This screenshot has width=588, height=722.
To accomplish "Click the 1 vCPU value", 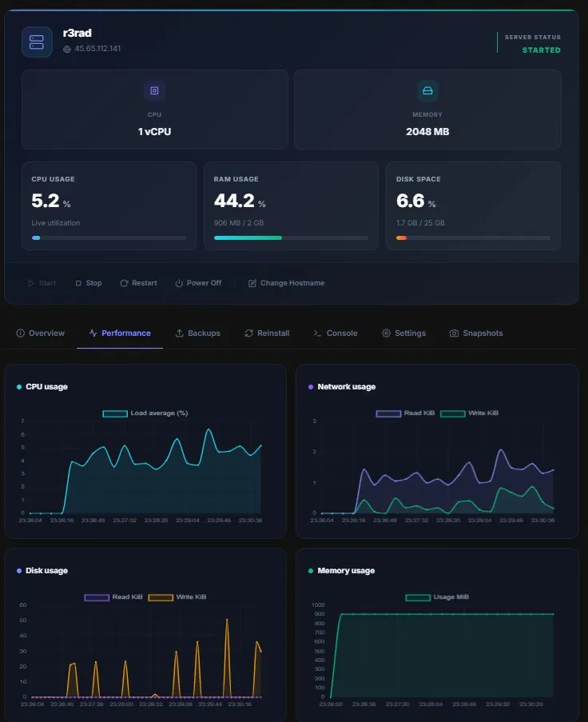I will (x=155, y=132).
